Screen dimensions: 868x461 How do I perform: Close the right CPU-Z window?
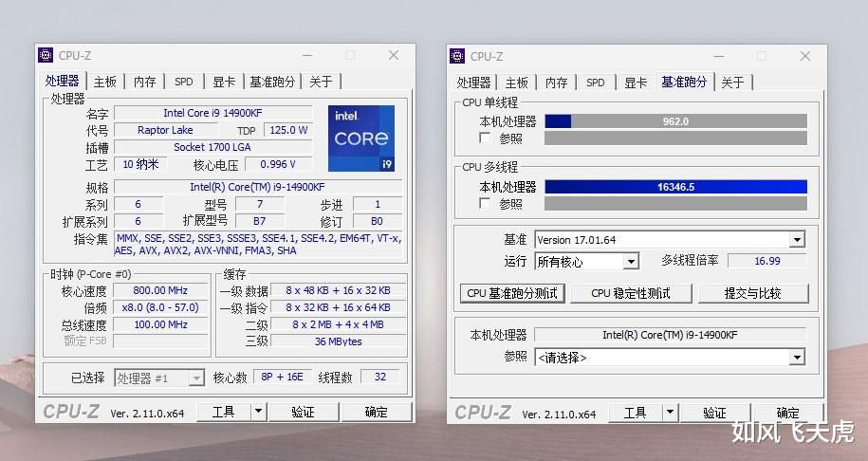click(805, 56)
